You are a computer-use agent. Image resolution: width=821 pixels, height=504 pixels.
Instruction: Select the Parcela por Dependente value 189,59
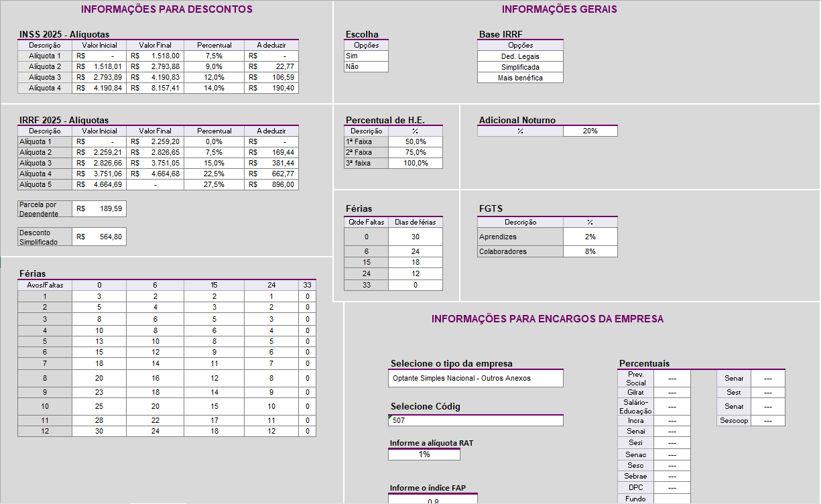pos(99,208)
